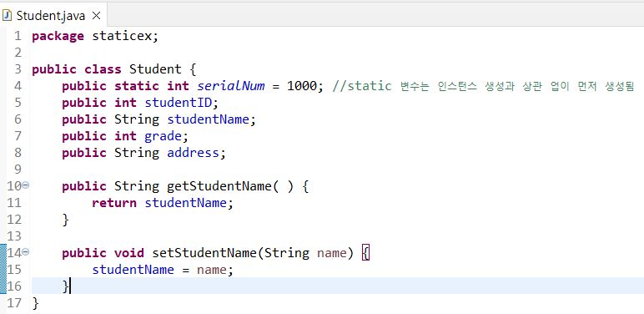Screen dimensions: 644x314
Task: Click the method name 'getStudentName'
Action: [x=219, y=186]
